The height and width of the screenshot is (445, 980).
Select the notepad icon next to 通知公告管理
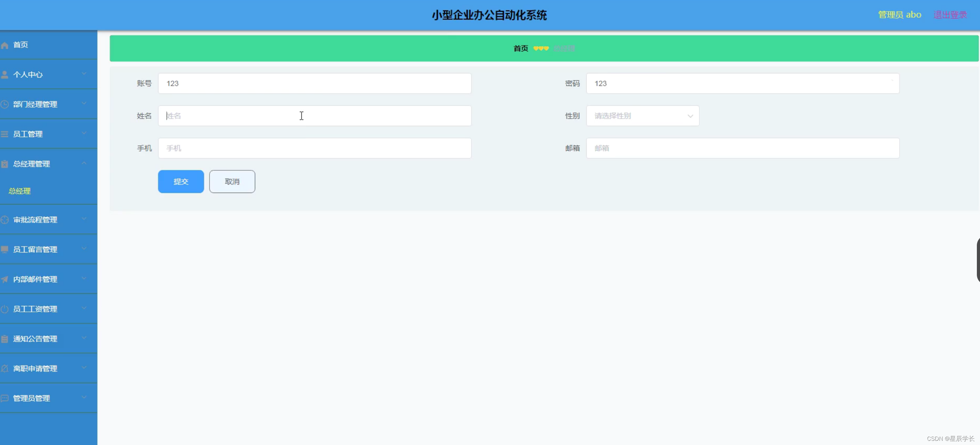[5, 338]
